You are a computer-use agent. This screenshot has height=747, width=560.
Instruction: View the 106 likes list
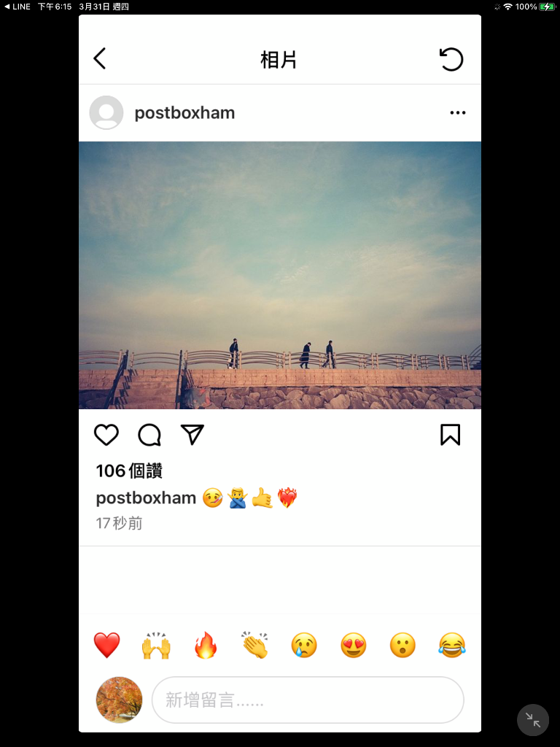pos(129,471)
